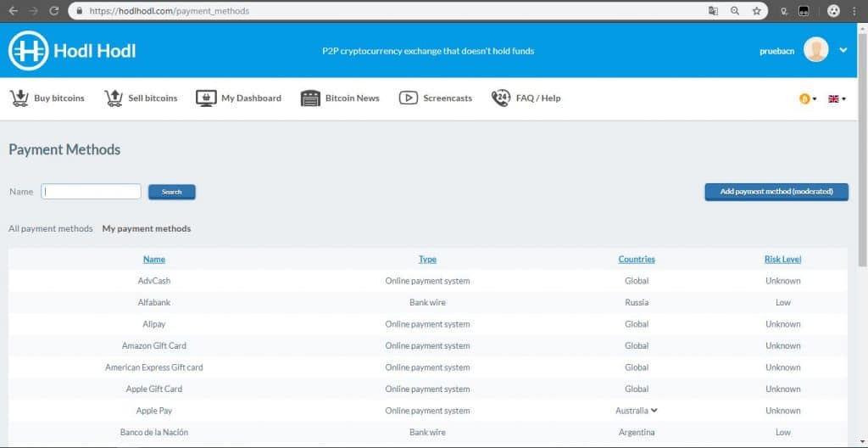Click the Apple Gift Card row name
868x448 pixels.
click(154, 389)
